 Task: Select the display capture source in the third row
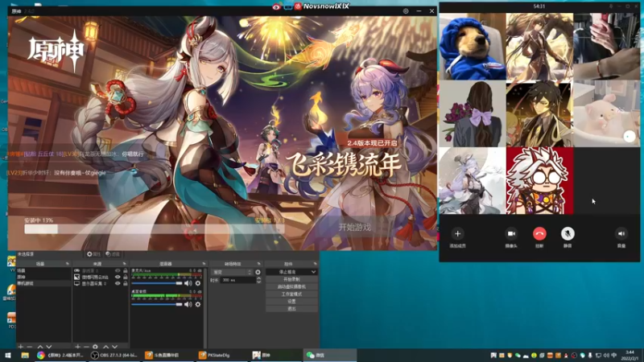tap(101, 283)
